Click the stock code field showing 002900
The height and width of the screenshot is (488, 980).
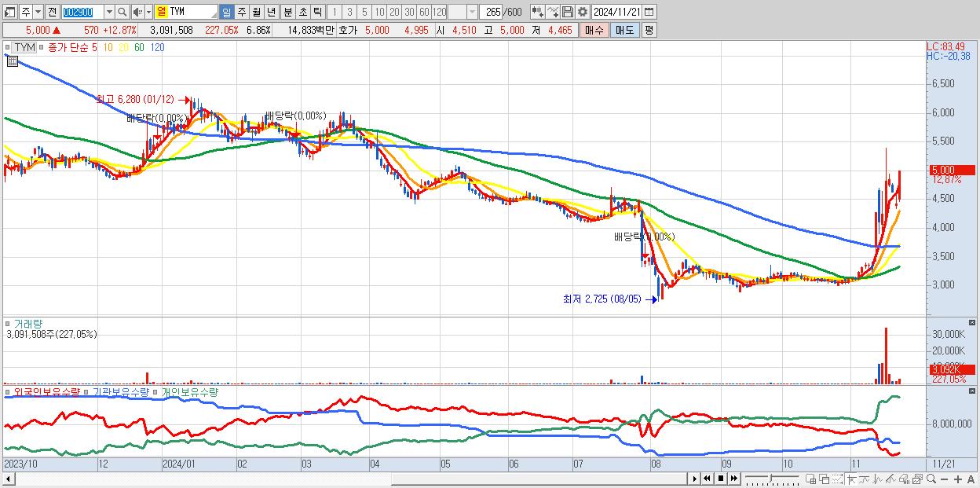pyautogui.click(x=82, y=12)
